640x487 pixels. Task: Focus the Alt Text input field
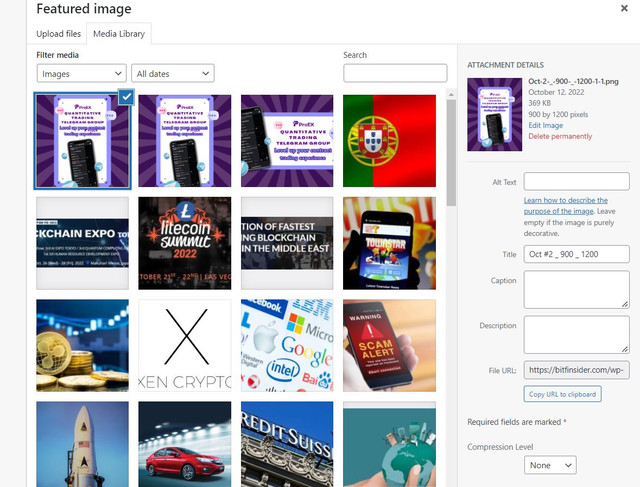[x=576, y=181]
